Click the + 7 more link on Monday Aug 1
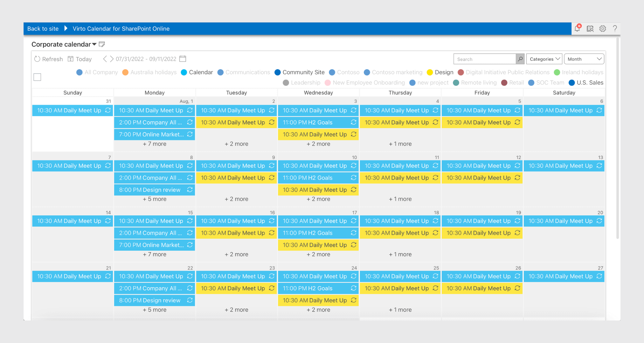 click(154, 144)
